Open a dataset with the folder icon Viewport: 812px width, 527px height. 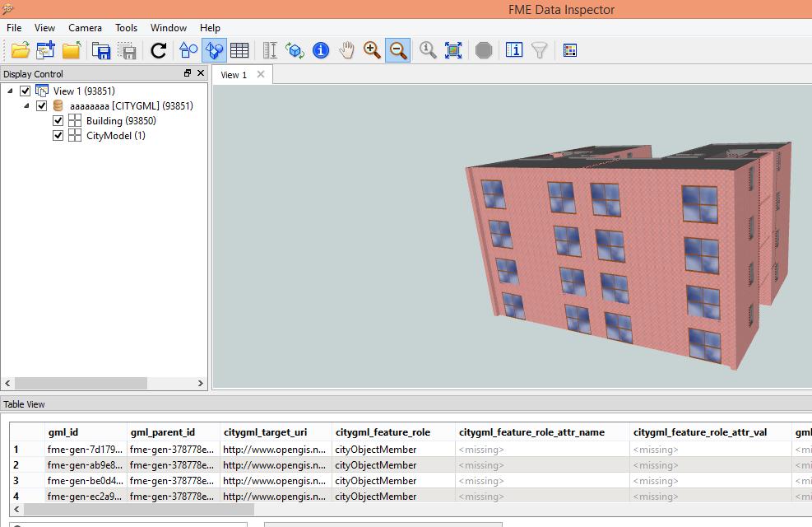21,50
